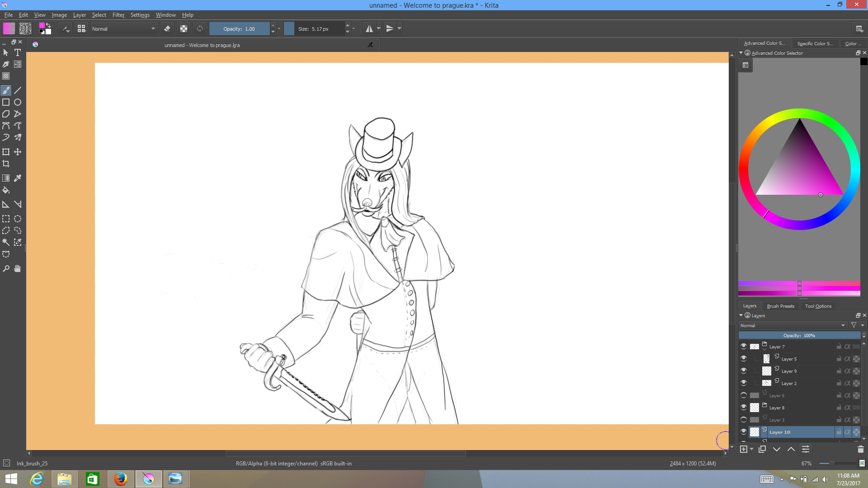Select the Move layer tool

point(18,152)
